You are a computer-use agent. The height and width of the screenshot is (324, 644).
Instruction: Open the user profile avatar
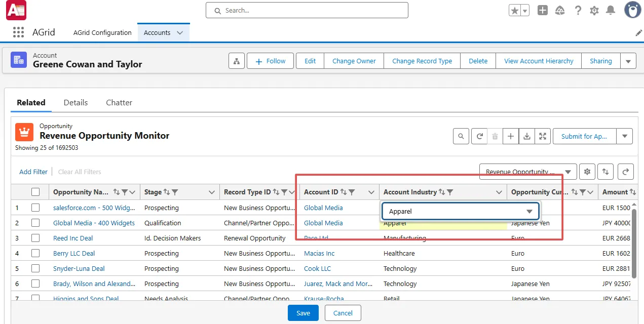632,10
